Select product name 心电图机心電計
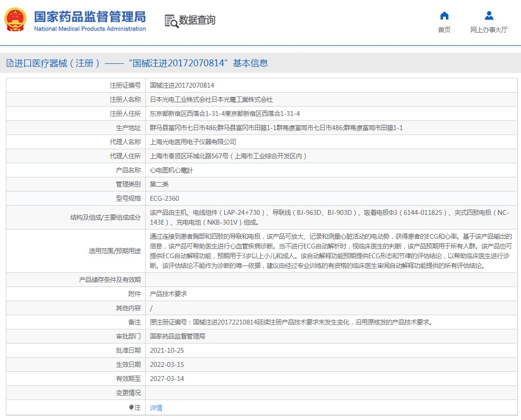521x420 pixels. click(x=172, y=170)
